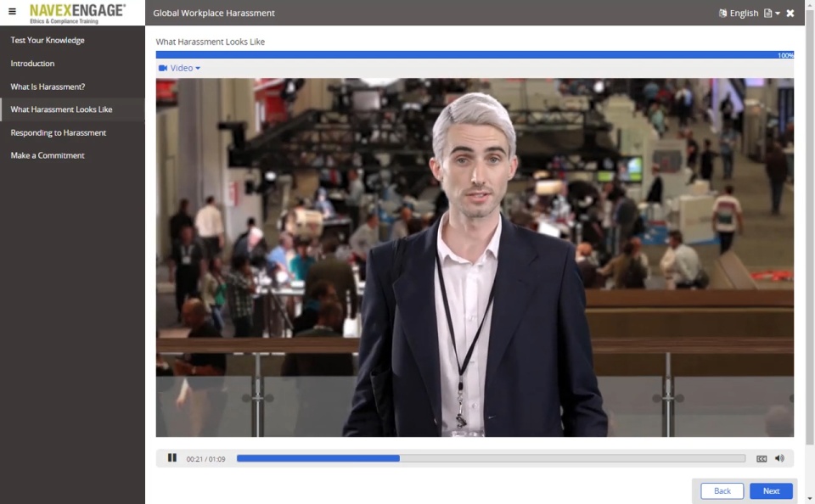Click the Next button
Viewport: 815px width, 504px height.
(772, 491)
